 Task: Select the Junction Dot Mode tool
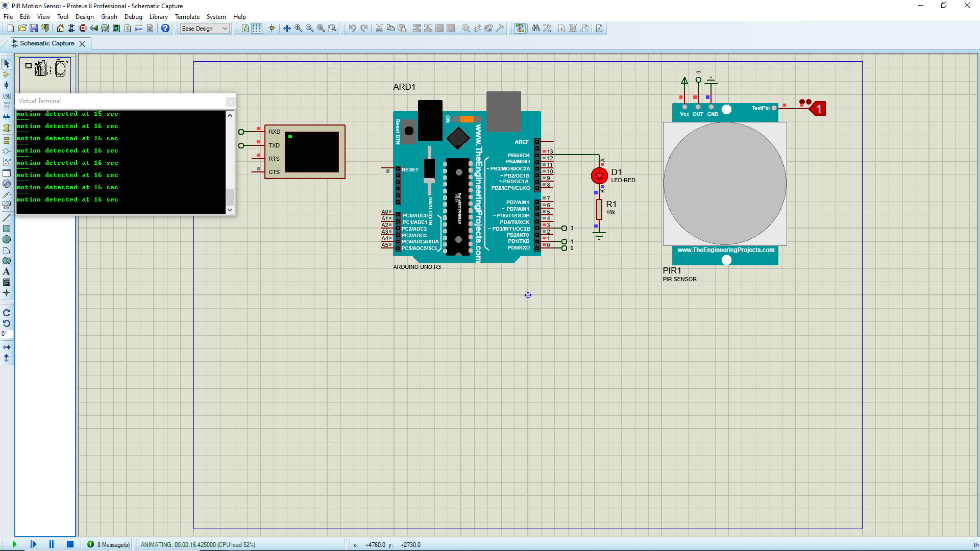[x=7, y=85]
